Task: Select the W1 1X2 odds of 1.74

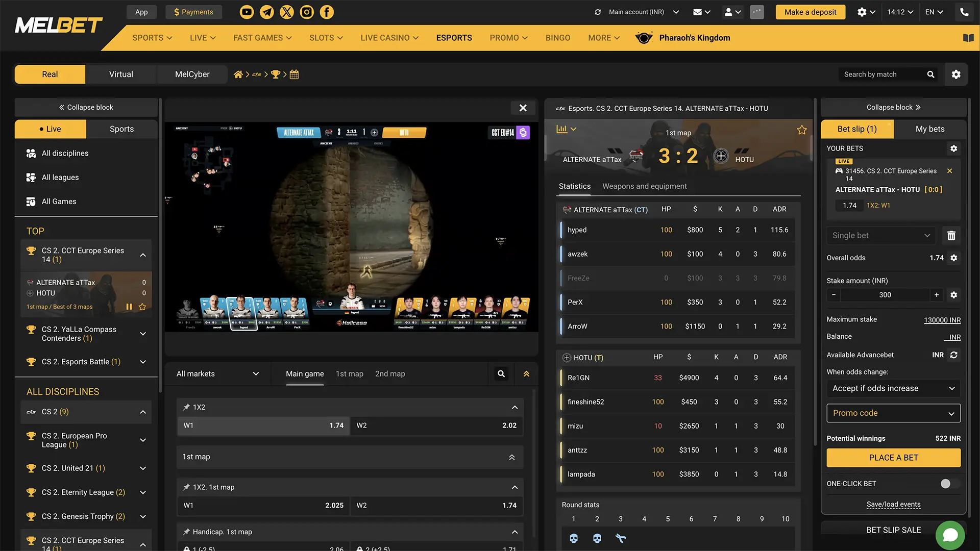Action: coord(263,425)
